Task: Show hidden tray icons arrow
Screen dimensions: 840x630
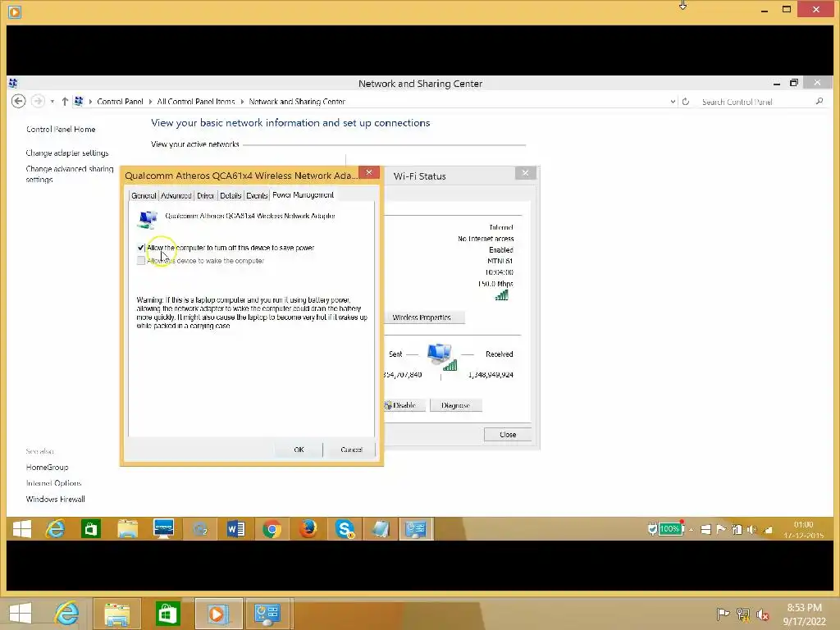Action: [691, 530]
